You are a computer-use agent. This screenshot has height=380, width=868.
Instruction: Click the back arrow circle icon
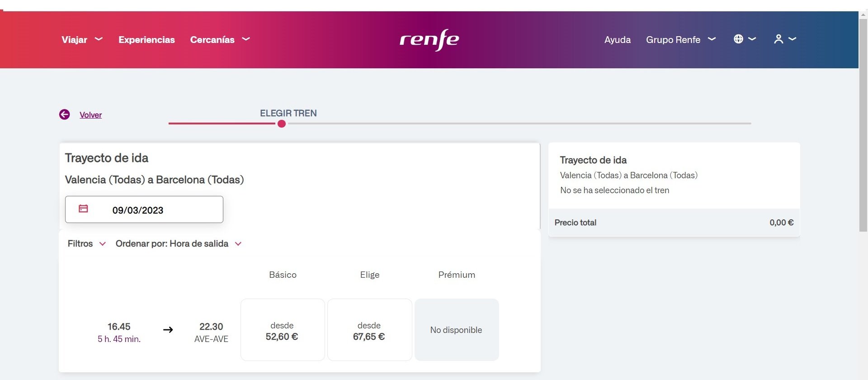pyautogui.click(x=64, y=114)
